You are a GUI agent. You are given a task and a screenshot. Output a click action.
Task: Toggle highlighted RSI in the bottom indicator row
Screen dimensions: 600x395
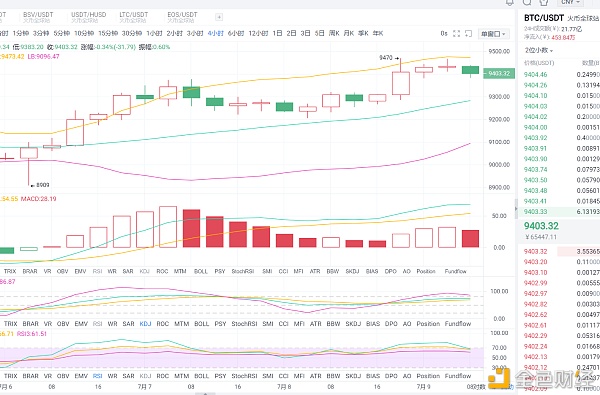click(98, 376)
